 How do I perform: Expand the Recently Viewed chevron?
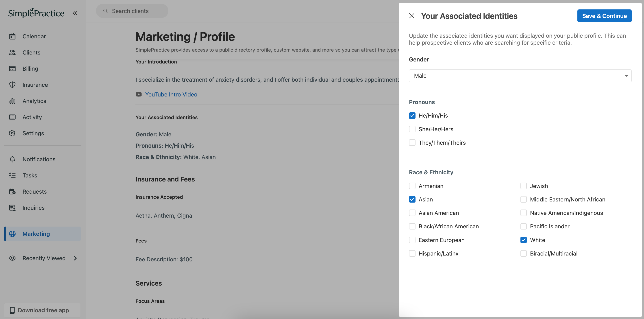[75, 258]
